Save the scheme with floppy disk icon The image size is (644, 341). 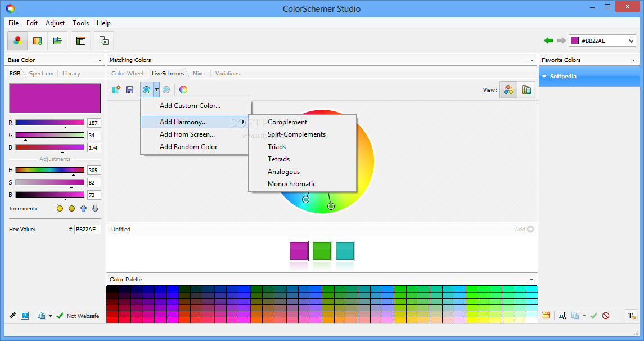coord(129,89)
